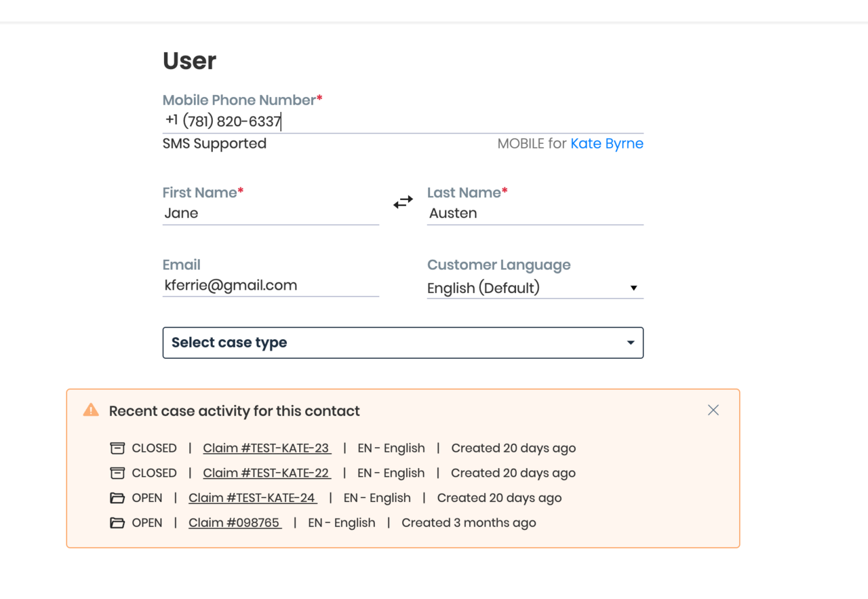Click the orange warning triangle icon
868x599 pixels.
[x=91, y=410]
